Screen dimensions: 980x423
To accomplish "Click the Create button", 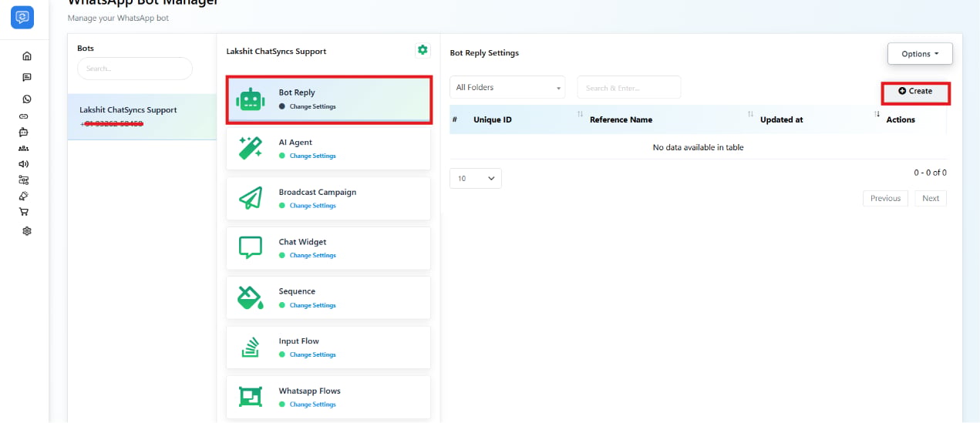I will pyautogui.click(x=915, y=91).
